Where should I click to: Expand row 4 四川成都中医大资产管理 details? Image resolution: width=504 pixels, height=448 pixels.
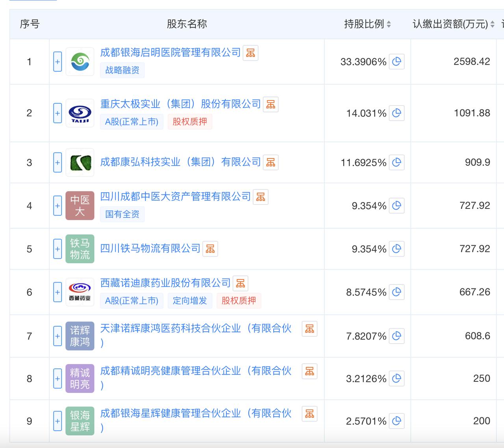click(57, 206)
